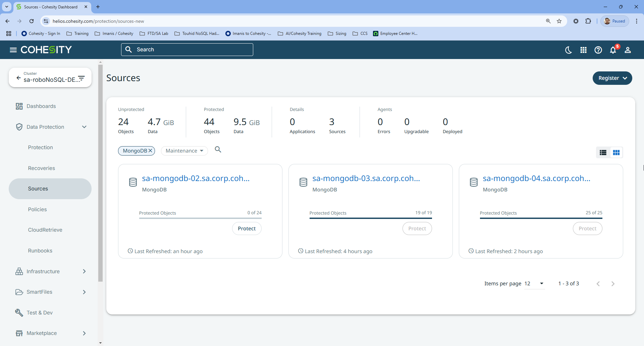Open browser apps bookmark grid icon
Viewport: 644px width, 346px height.
[9, 34]
